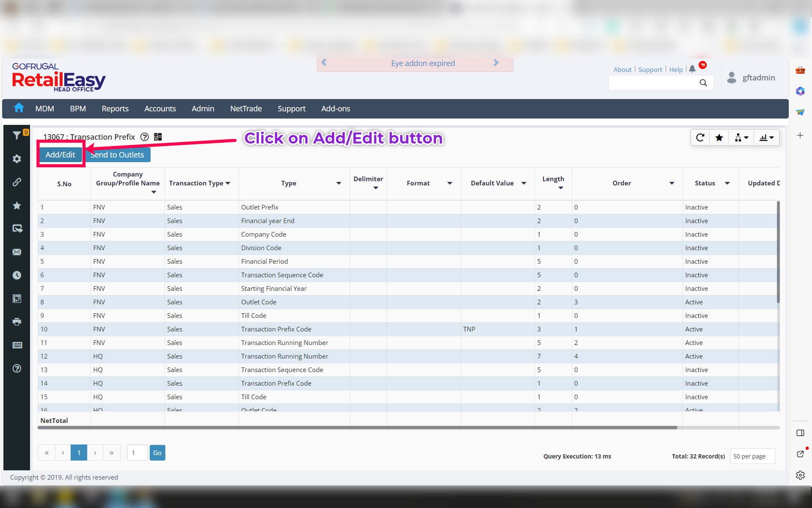Open the filter funnel icon in sidebar
Viewport: 812px width, 508px height.
tap(16, 135)
